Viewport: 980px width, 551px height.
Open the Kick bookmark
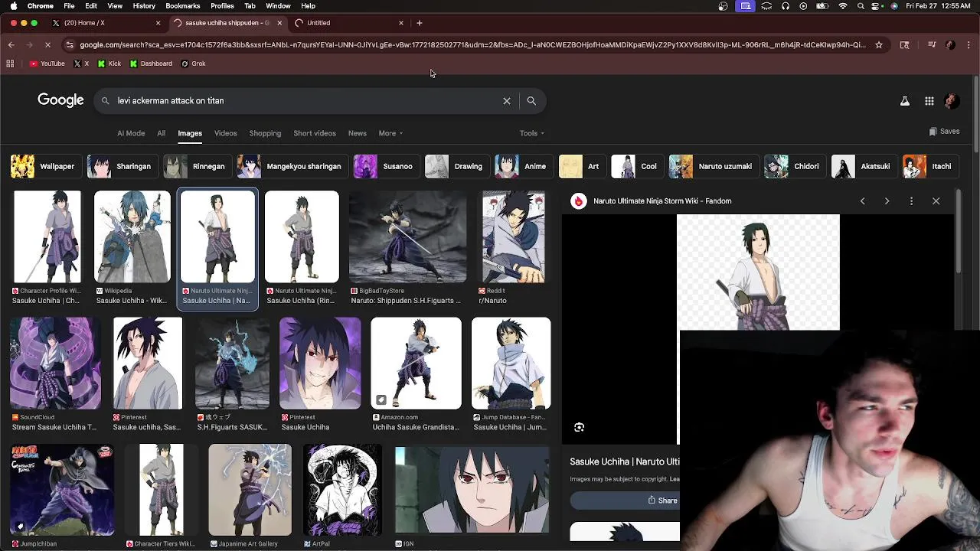[109, 64]
